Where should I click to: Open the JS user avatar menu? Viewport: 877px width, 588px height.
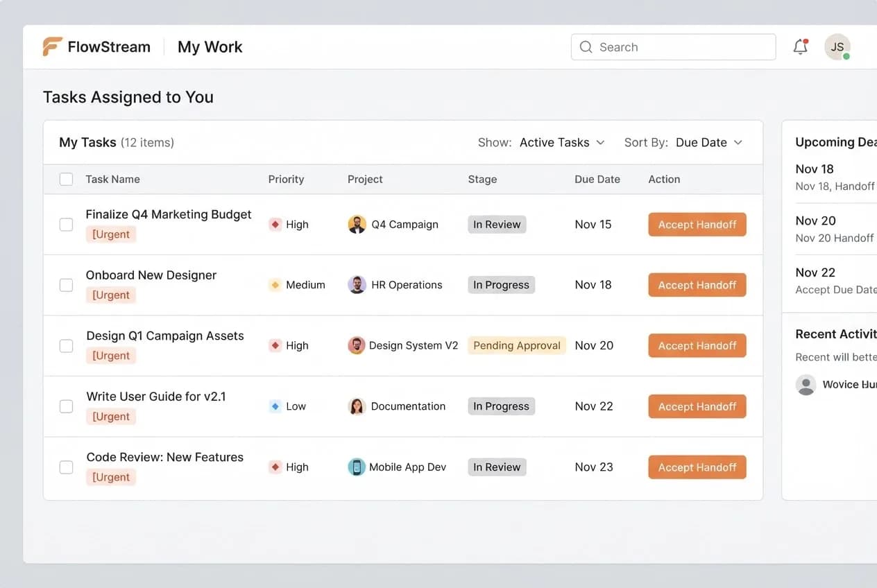click(837, 46)
